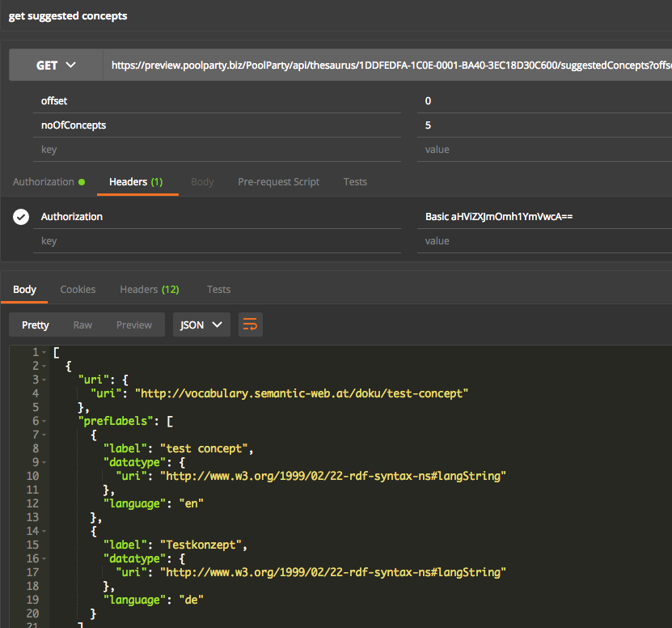Open the JSON format dropdown

click(x=201, y=325)
